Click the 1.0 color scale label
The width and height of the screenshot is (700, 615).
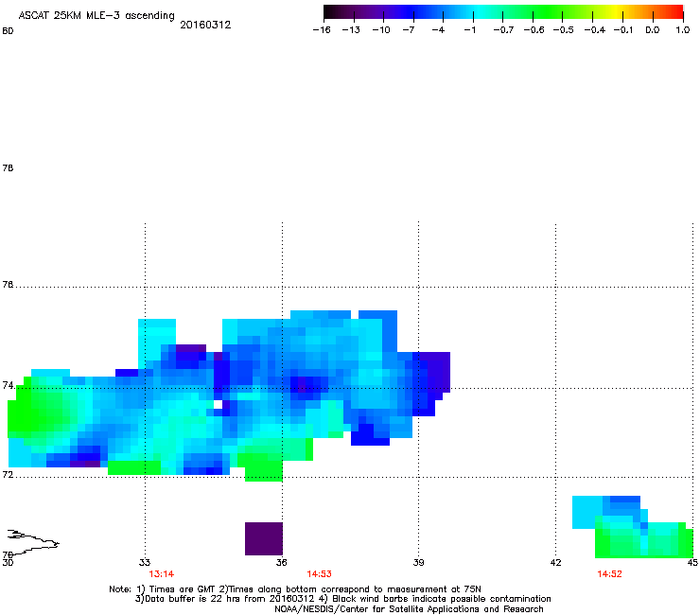pos(683,30)
